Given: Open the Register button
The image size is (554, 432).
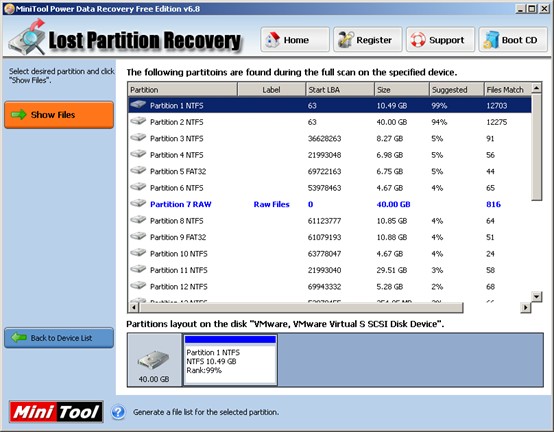Looking at the screenshot, I should click(x=367, y=40).
